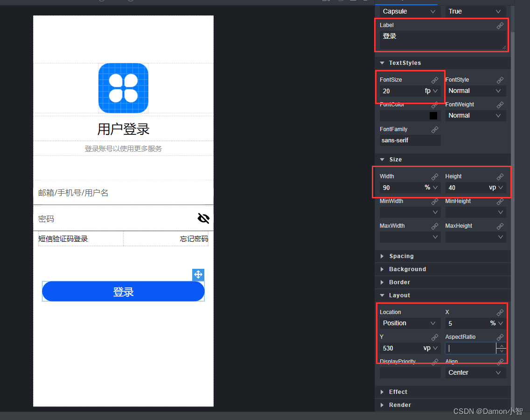Click the blue app logo image

point(123,88)
